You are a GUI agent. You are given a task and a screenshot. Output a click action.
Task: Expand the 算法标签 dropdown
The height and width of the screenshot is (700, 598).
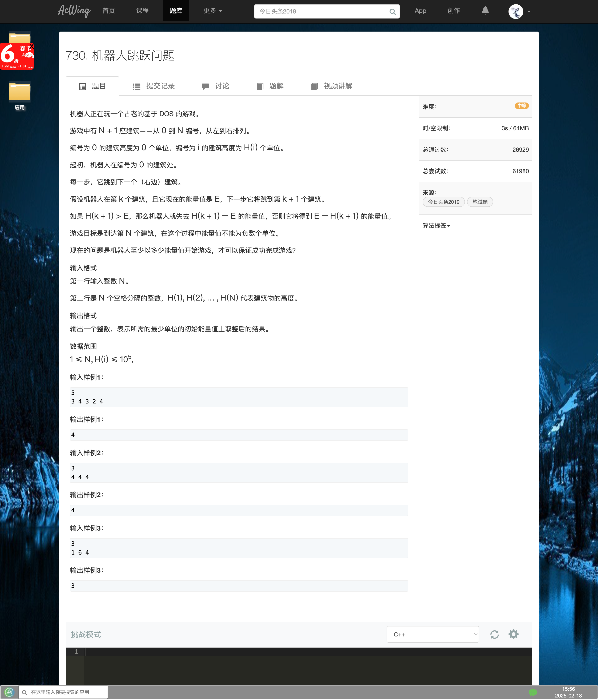436,225
